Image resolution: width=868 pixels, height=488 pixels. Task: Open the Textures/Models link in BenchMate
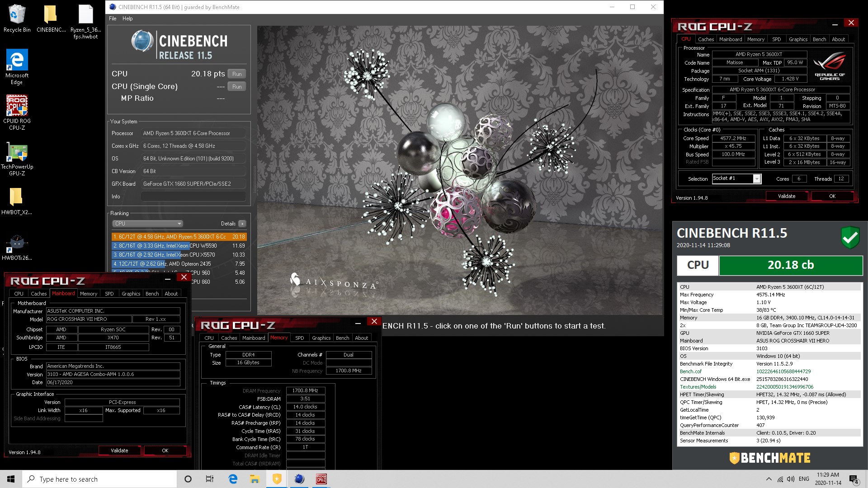[x=698, y=387]
